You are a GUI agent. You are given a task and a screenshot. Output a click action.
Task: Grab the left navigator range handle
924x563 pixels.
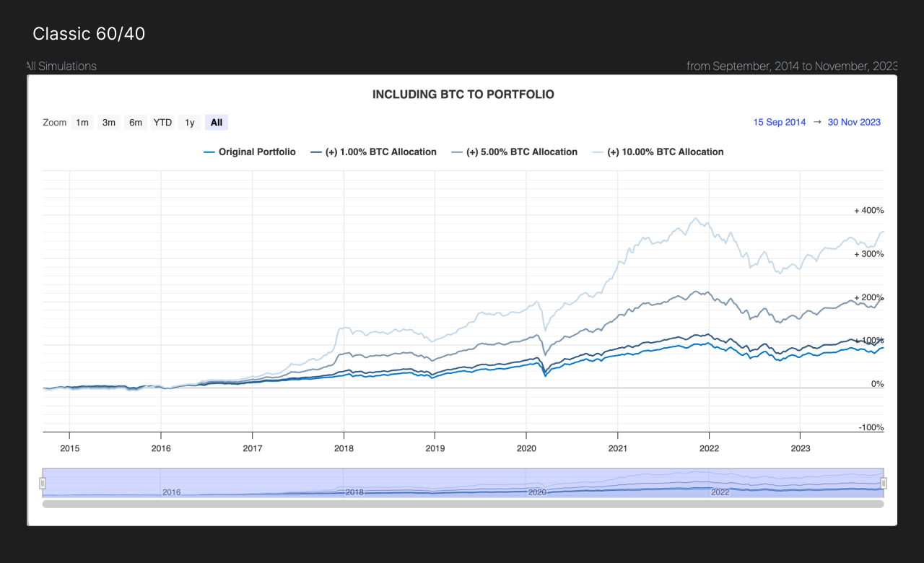[43, 483]
